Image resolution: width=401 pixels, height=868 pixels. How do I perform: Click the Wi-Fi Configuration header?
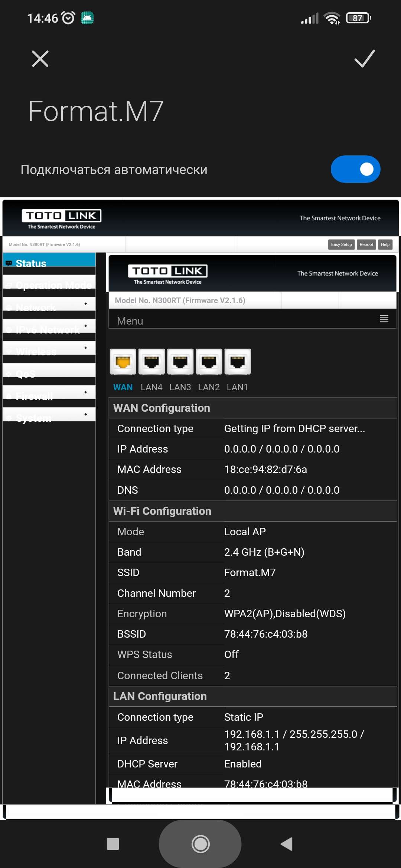pos(253,511)
